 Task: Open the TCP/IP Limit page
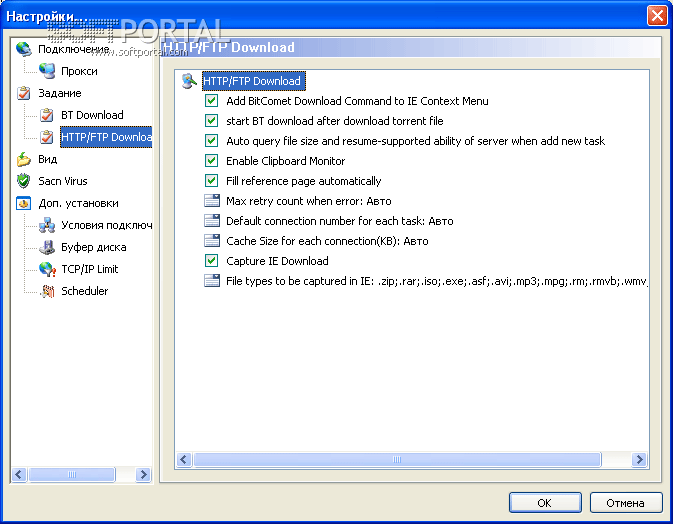(89, 269)
